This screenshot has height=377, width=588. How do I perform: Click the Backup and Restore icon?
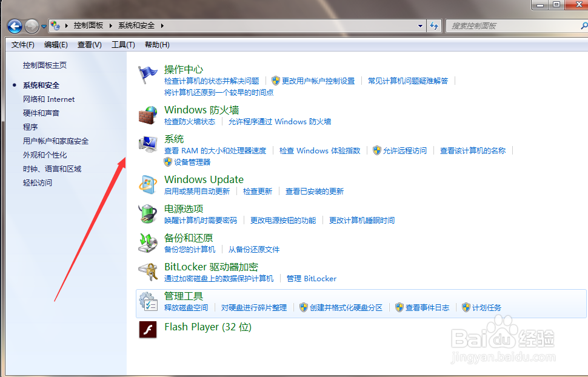click(x=148, y=242)
